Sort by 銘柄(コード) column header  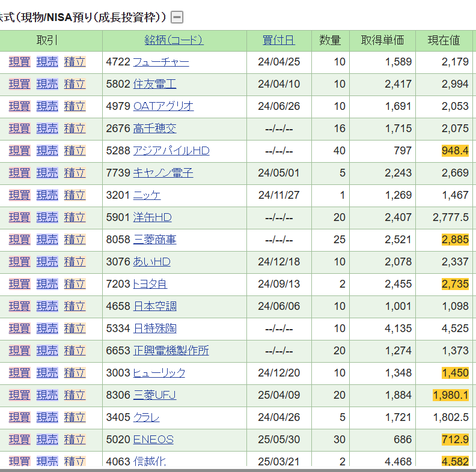coord(174,40)
